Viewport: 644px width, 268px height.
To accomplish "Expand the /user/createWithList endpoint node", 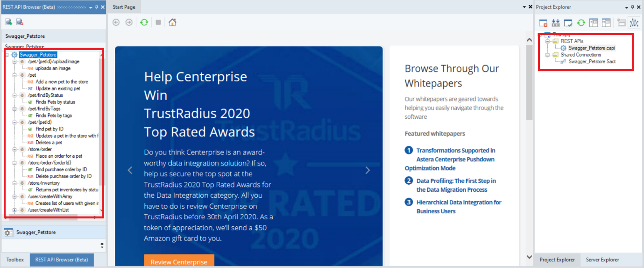I will pyautogui.click(x=14, y=210).
